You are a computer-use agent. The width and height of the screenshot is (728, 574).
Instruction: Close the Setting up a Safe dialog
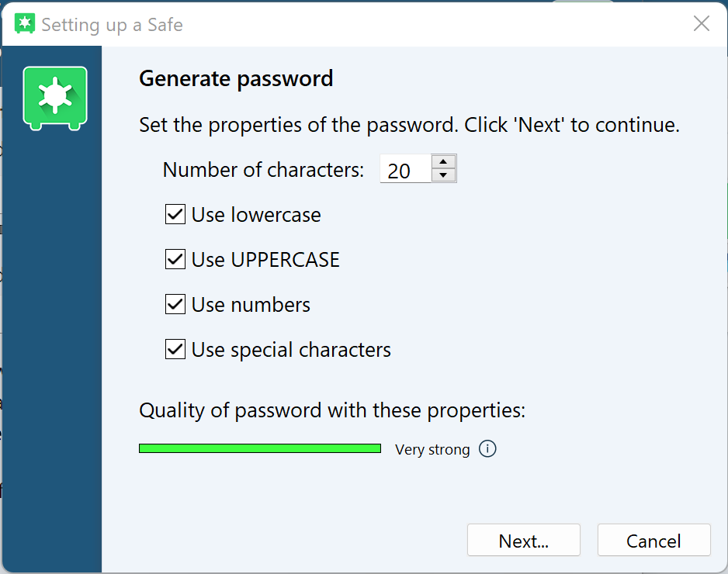702,23
